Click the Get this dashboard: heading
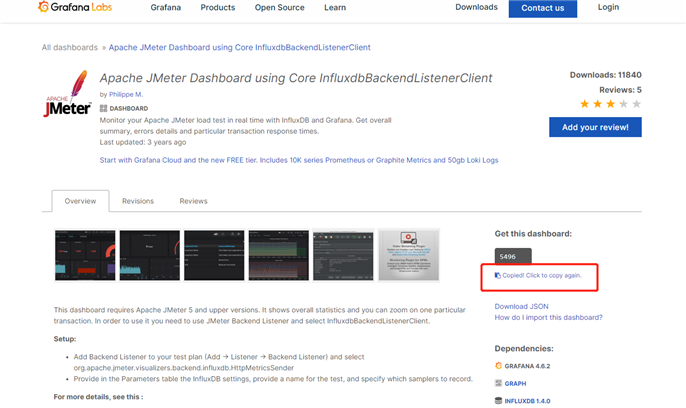The height and width of the screenshot is (408, 686). coord(533,234)
